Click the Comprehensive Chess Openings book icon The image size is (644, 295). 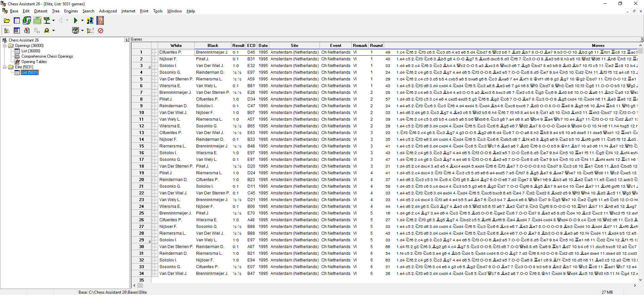[x=17, y=56]
